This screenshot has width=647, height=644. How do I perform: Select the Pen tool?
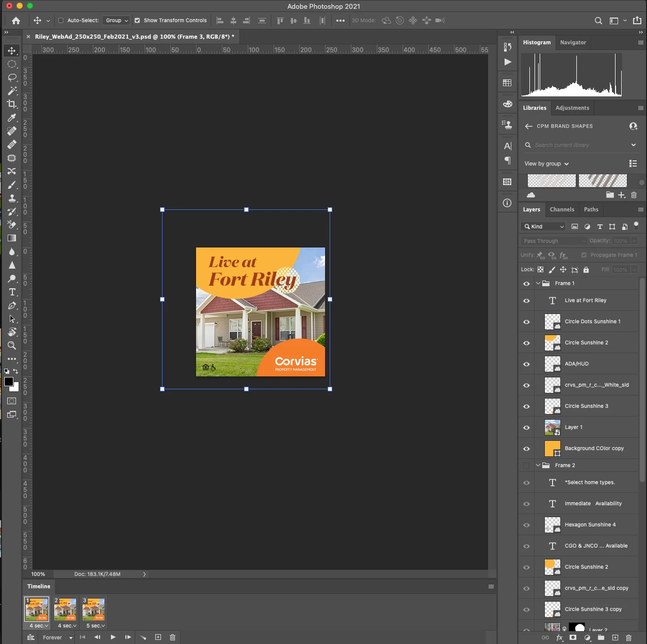click(x=12, y=305)
